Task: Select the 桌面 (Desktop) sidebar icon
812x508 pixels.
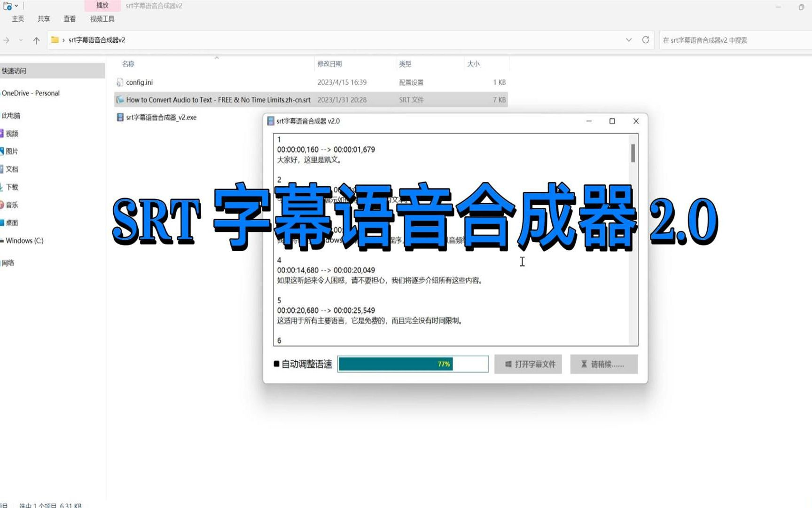Action: click(x=11, y=222)
